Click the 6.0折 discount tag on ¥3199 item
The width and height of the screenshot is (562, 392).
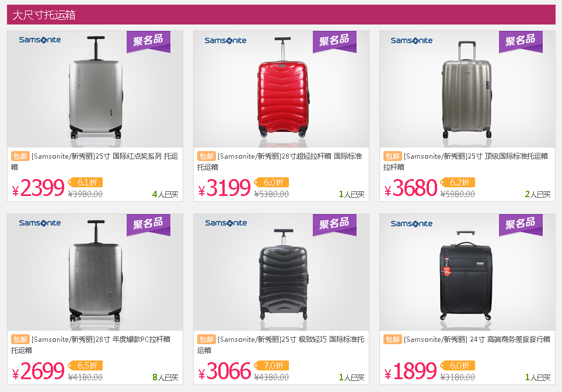272,183
